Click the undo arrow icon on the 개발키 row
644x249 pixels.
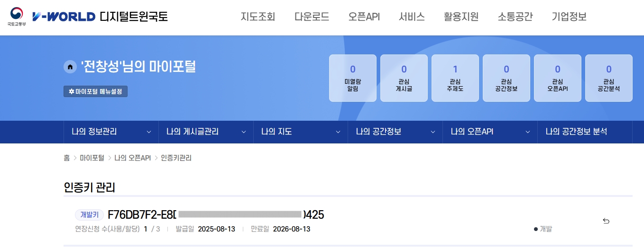[606, 221]
